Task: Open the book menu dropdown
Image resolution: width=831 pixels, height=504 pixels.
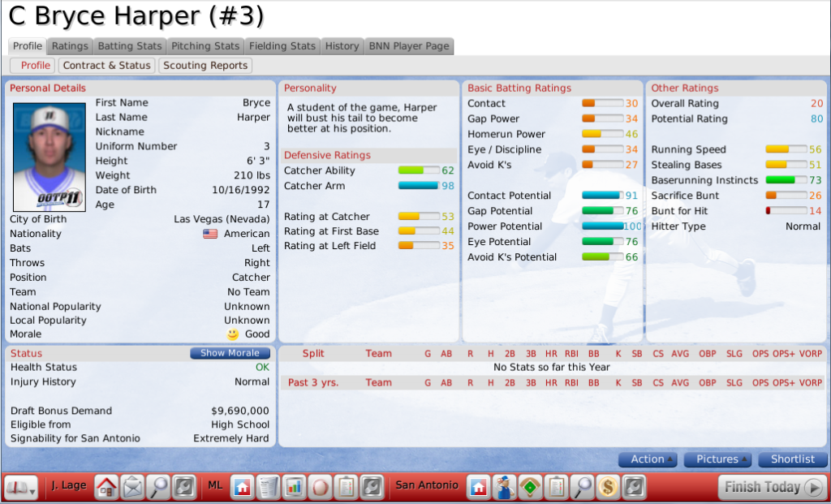Action: pyautogui.click(x=21, y=487)
